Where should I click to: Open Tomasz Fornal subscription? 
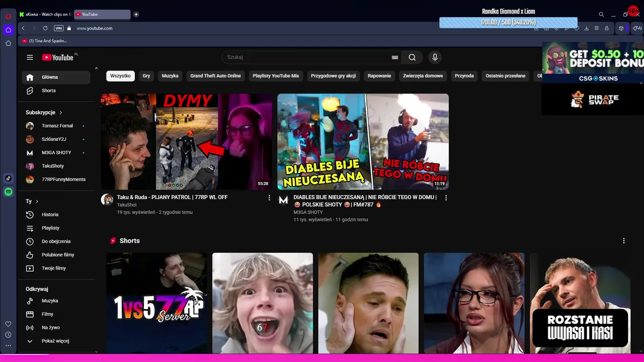56,126
